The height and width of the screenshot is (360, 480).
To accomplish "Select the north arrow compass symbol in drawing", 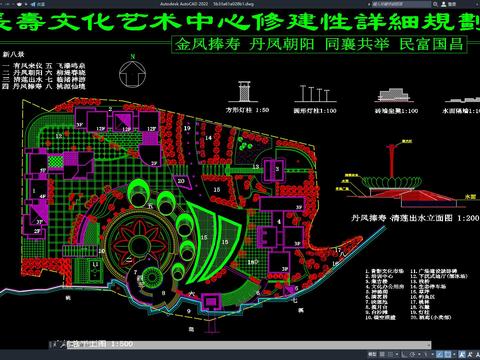I will [132, 73].
